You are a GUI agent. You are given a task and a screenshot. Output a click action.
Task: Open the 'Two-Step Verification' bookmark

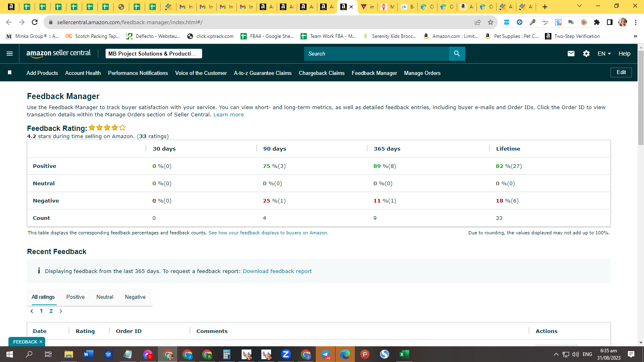point(572,36)
